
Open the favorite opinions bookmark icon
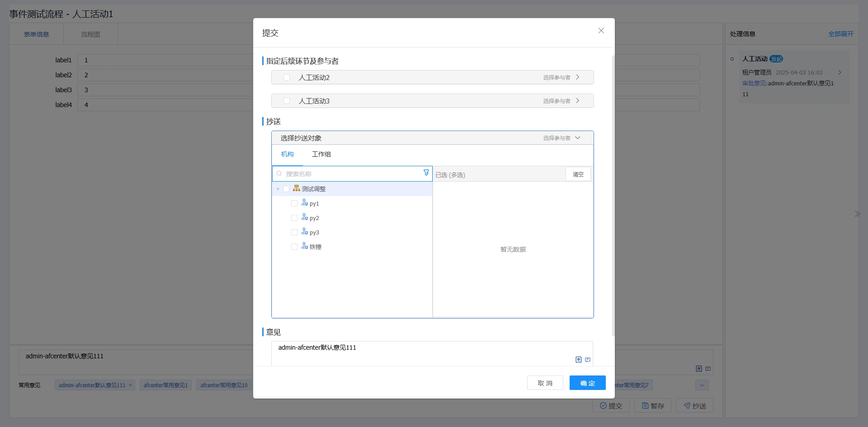tap(578, 360)
